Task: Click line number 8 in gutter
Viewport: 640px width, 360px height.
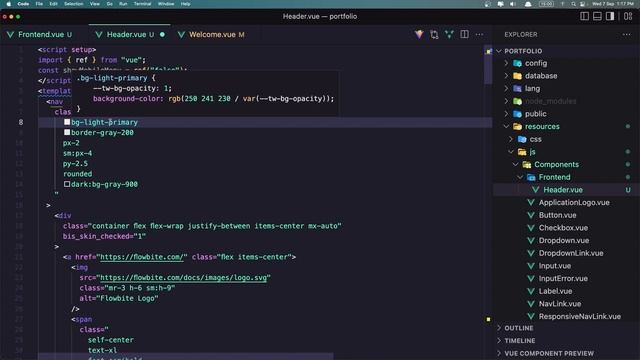Action: (x=20, y=122)
